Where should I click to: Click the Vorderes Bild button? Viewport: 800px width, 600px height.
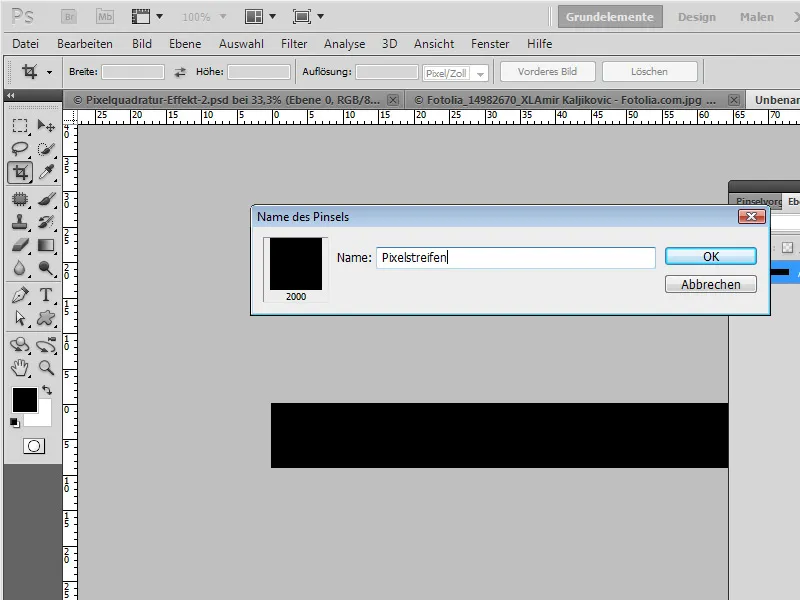pyautogui.click(x=547, y=71)
